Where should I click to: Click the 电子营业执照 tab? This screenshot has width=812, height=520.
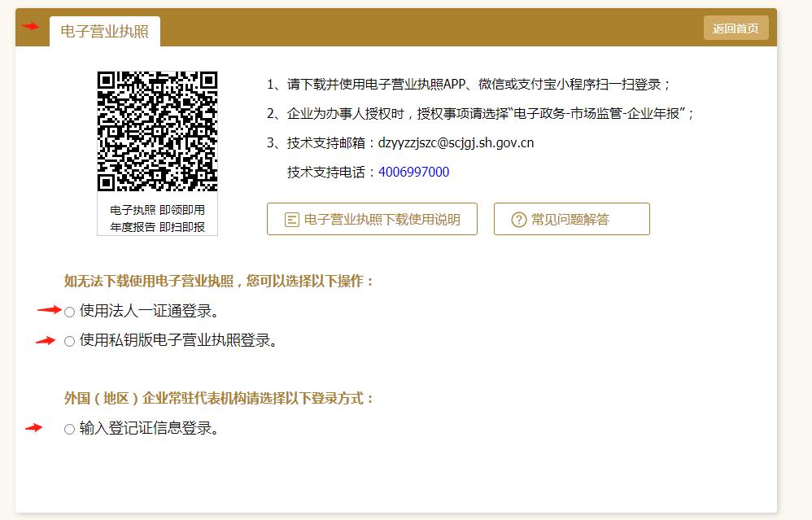click(x=104, y=32)
